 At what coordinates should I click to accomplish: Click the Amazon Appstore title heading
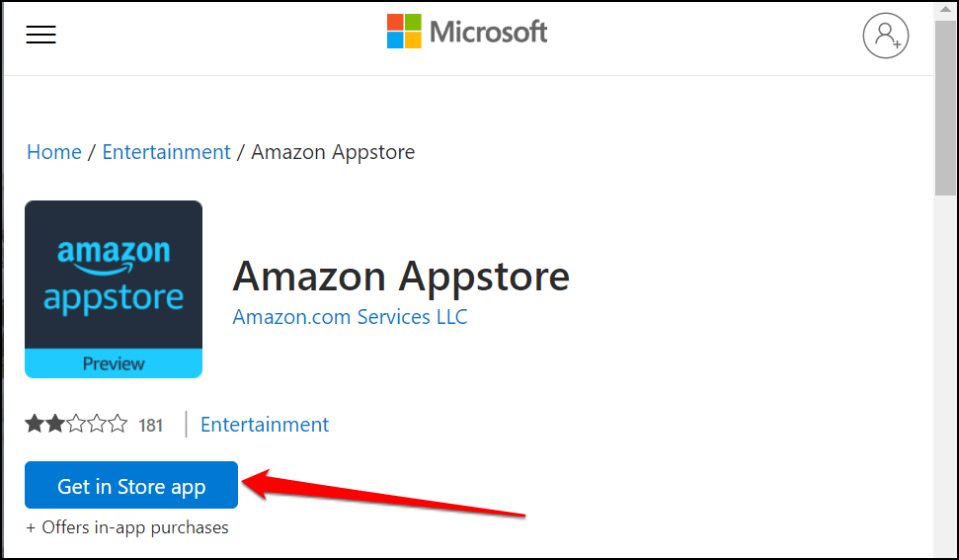click(401, 277)
